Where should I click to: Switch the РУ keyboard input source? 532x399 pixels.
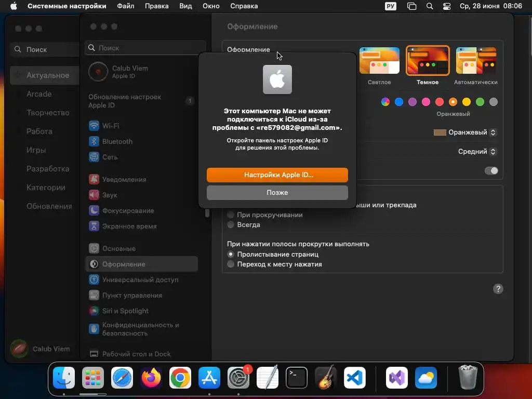click(391, 6)
